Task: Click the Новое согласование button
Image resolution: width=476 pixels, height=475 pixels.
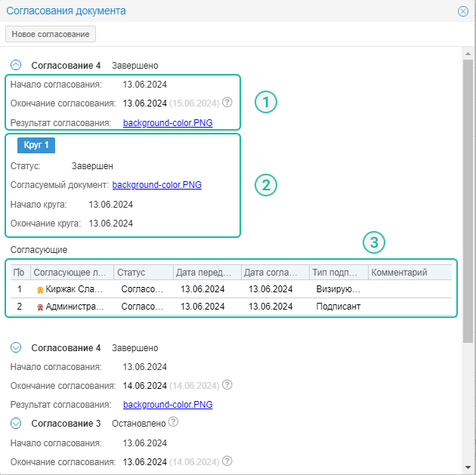Action: click(51, 34)
